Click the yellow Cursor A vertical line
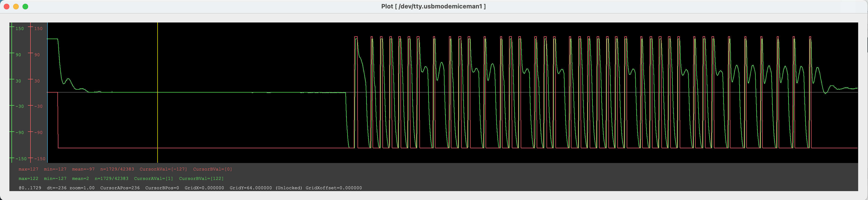This screenshot has width=868, height=200. (158, 93)
